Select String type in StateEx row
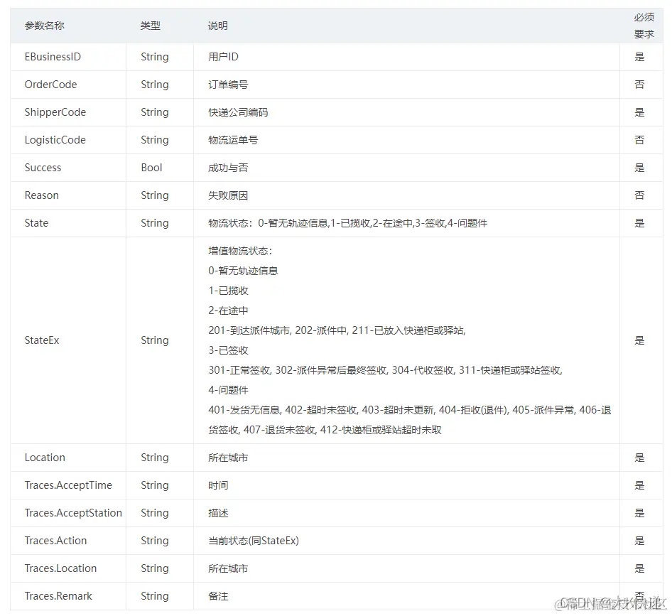 pyautogui.click(x=155, y=340)
